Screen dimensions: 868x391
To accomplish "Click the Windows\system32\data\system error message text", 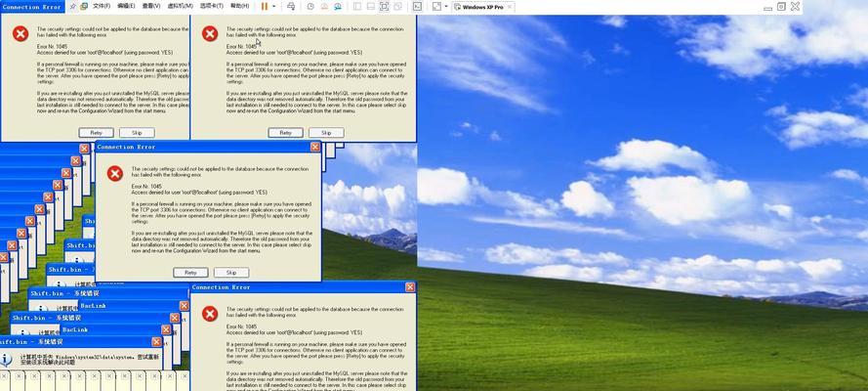I will [90, 360].
